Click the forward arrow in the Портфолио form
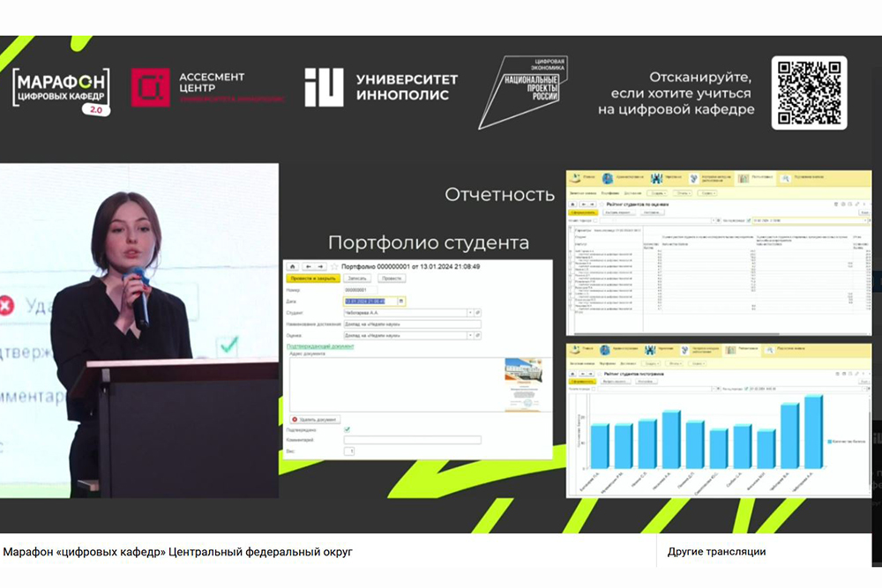The image size is (882, 588). (320, 266)
